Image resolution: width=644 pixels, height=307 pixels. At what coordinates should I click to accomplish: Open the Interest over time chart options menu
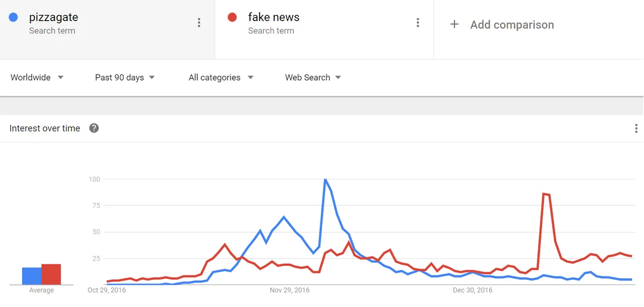(x=636, y=128)
